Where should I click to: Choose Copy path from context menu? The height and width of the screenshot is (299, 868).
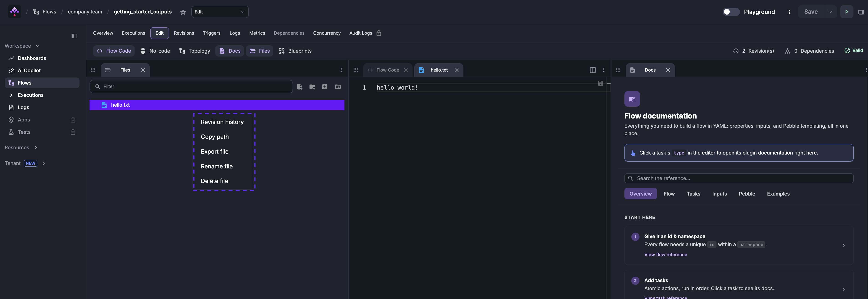(x=215, y=137)
